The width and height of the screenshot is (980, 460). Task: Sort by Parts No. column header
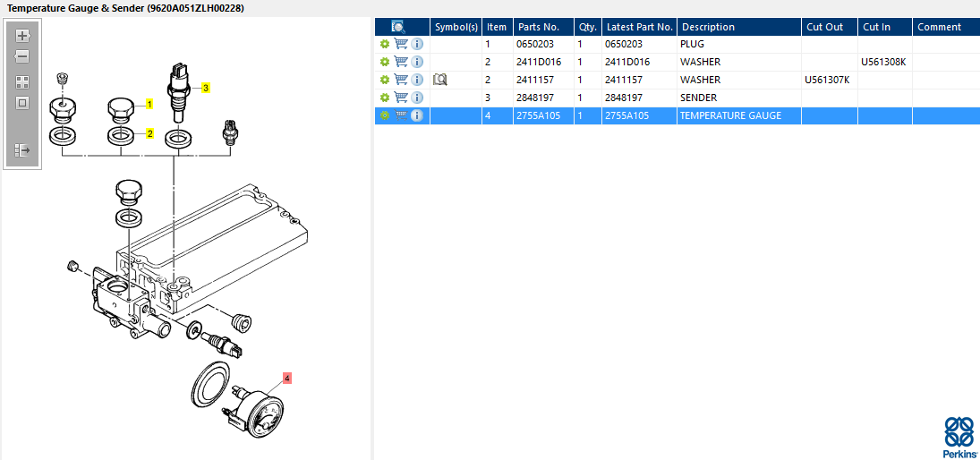(538, 27)
